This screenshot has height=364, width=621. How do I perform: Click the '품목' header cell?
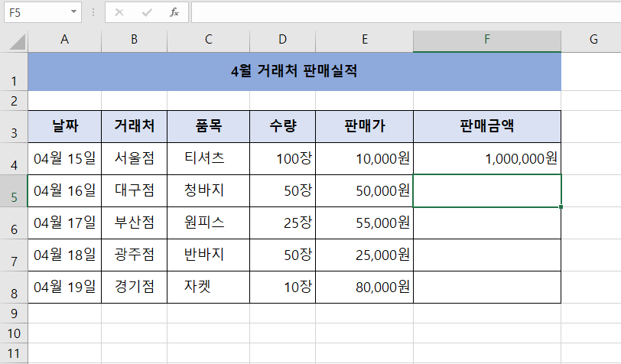click(x=208, y=127)
